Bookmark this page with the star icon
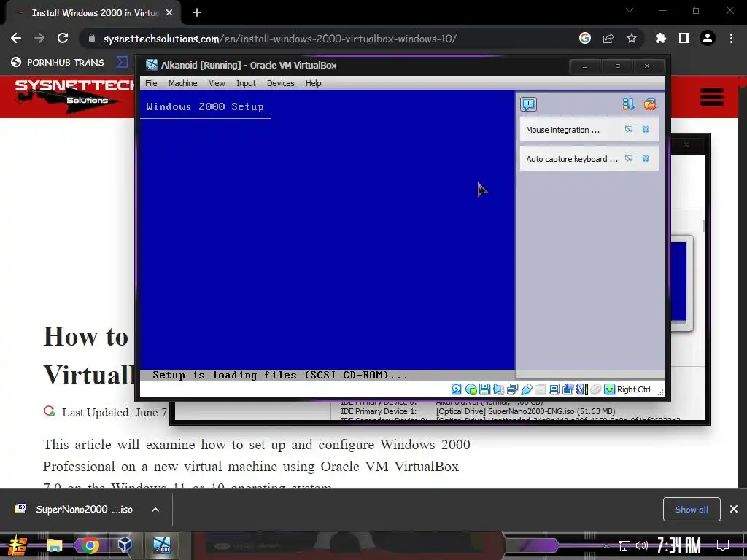Image resolution: width=747 pixels, height=560 pixels. 632,38
